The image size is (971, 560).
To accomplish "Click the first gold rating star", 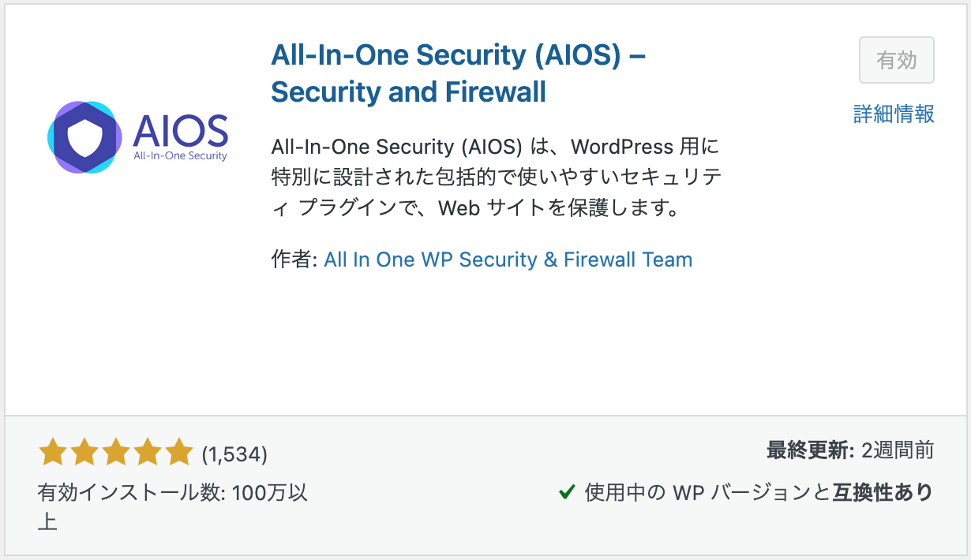I will [53, 453].
